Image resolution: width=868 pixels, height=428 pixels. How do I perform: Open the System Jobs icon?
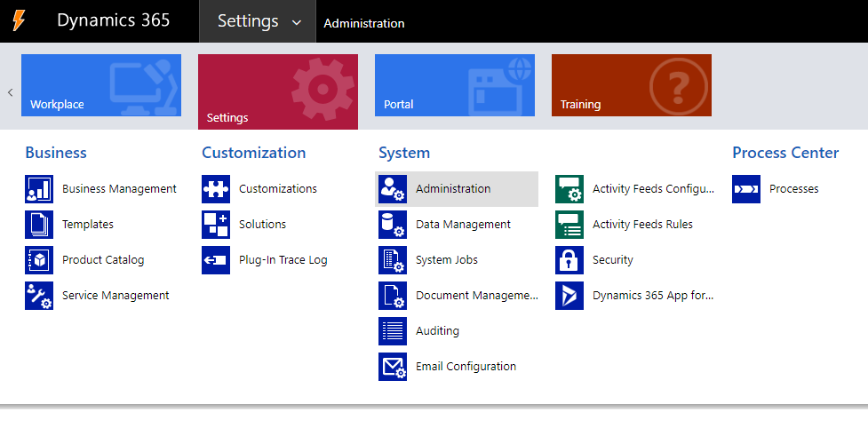pyautogui.click(x=393, y=260)
